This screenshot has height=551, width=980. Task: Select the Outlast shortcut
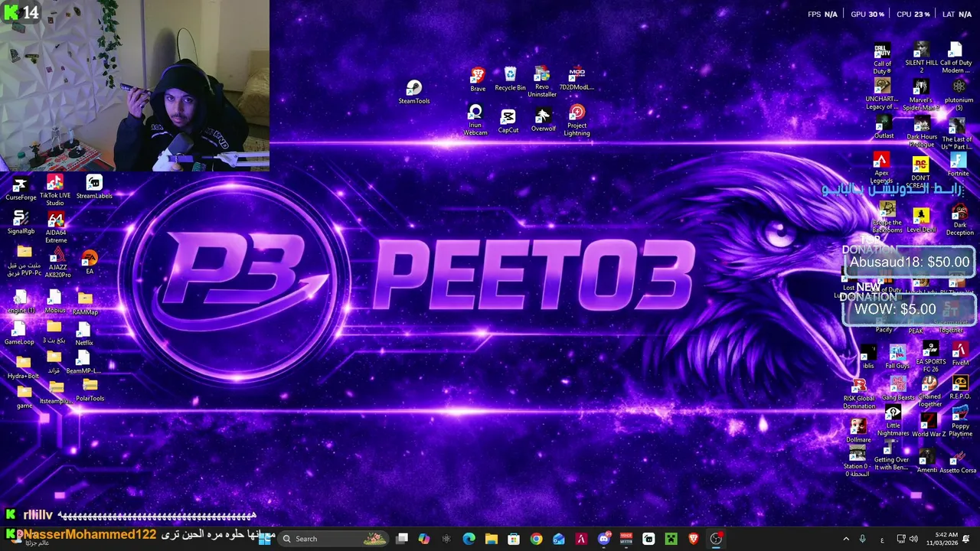pyautogui.click(x=884, y=127)
